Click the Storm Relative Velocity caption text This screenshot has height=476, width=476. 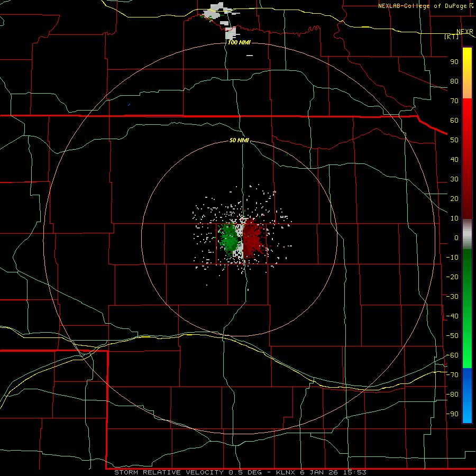coord(240,472)
